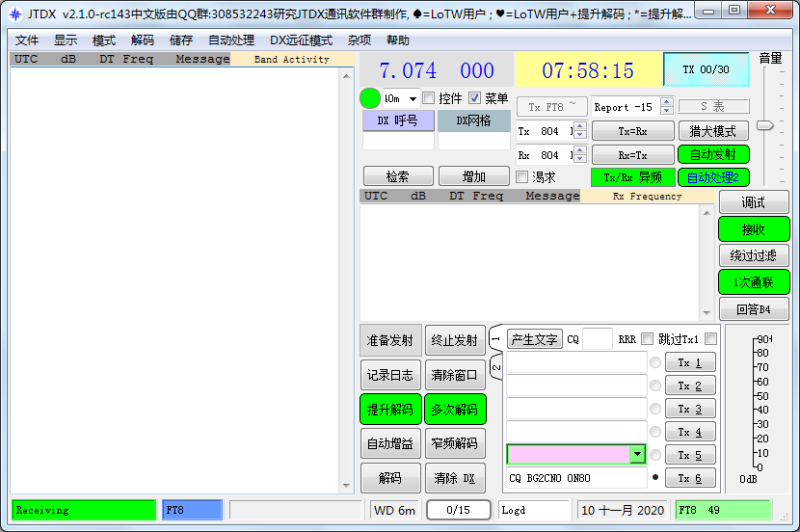The image size is (800, 532).
Task: Open the 显示 menu
Action: (66, 40)
